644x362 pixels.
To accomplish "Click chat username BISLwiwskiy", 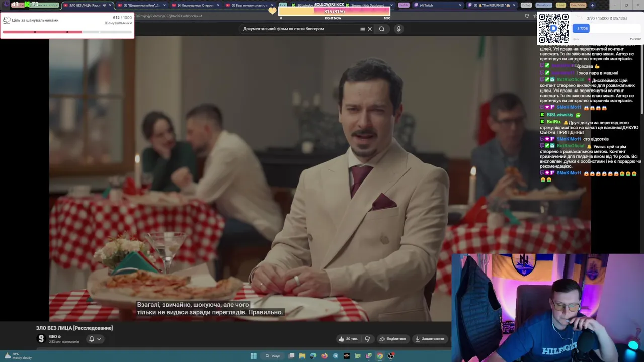I will [560, 115].
